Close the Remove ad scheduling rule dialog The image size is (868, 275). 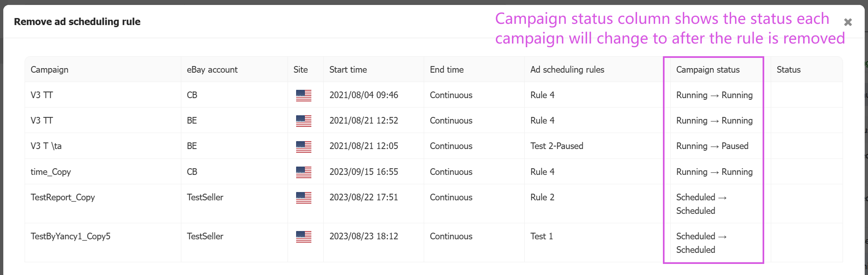tap(847, 22)
